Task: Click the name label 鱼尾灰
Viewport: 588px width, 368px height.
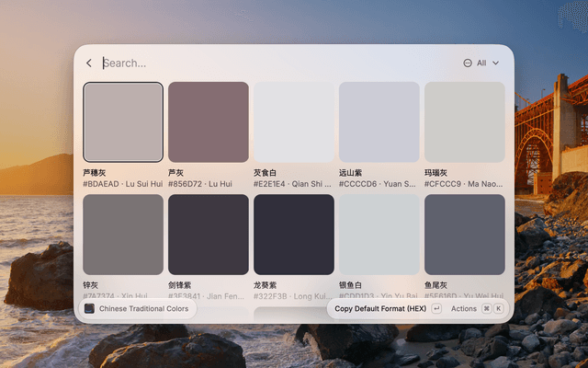Action: click(435, 285)
